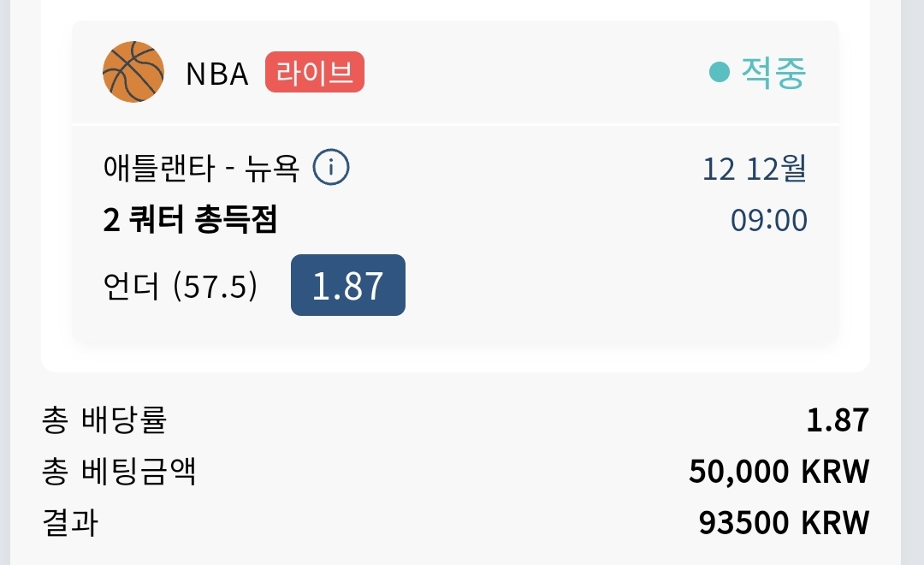Click the 50,000 KRW stake amount

[779, 472]
